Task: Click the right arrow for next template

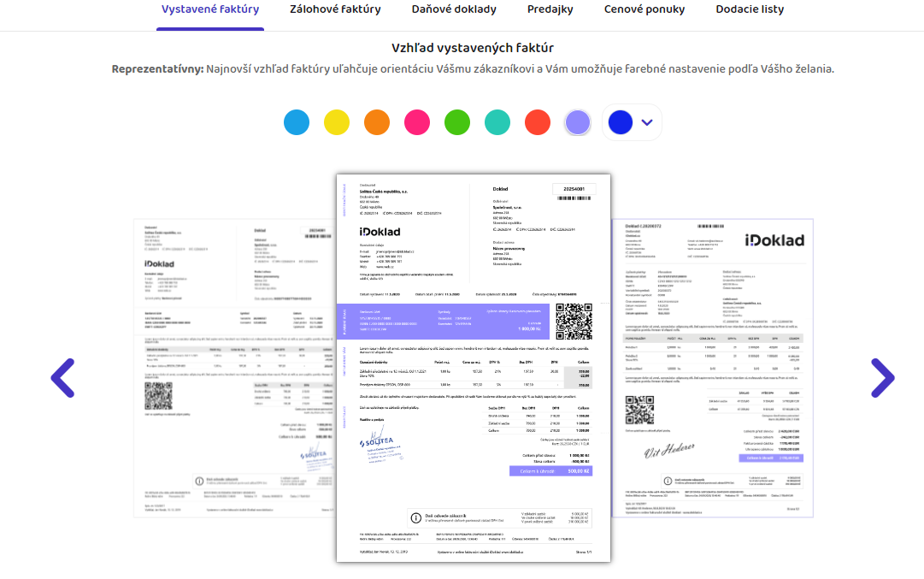Action: click(882, 377)
